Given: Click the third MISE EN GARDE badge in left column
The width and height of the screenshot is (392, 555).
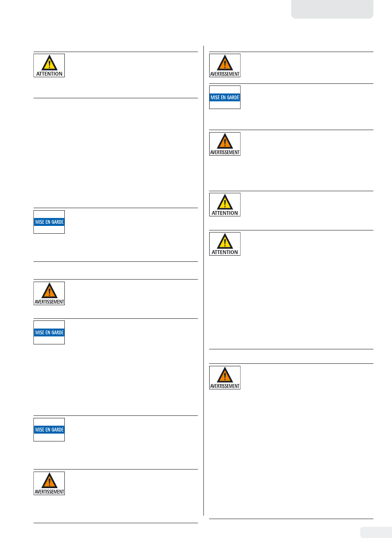Looking at the screenshot, I should point(49,429).
